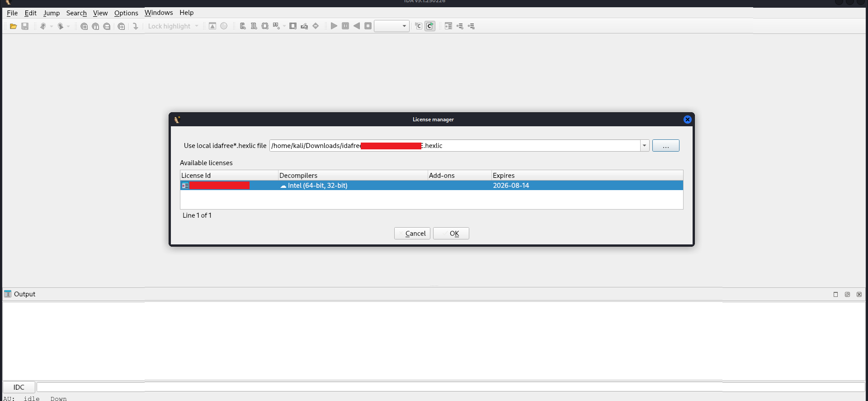This screenshot has height=401, width=868.
Task: Maximize the Output panel with square icon
Action: point(835,295)
